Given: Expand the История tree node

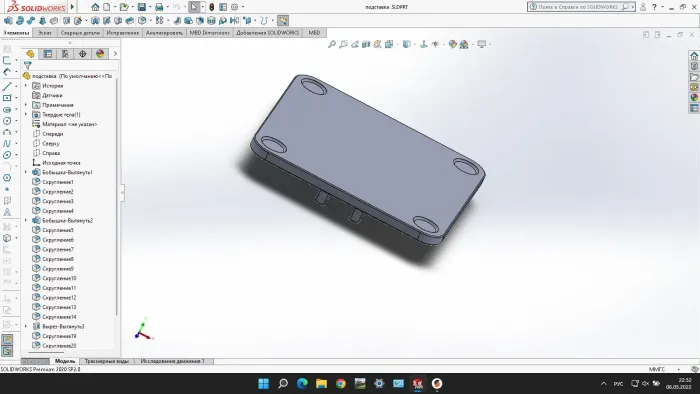Looking at the screenshot, I should pyautogui.click(x=25, y=86).
